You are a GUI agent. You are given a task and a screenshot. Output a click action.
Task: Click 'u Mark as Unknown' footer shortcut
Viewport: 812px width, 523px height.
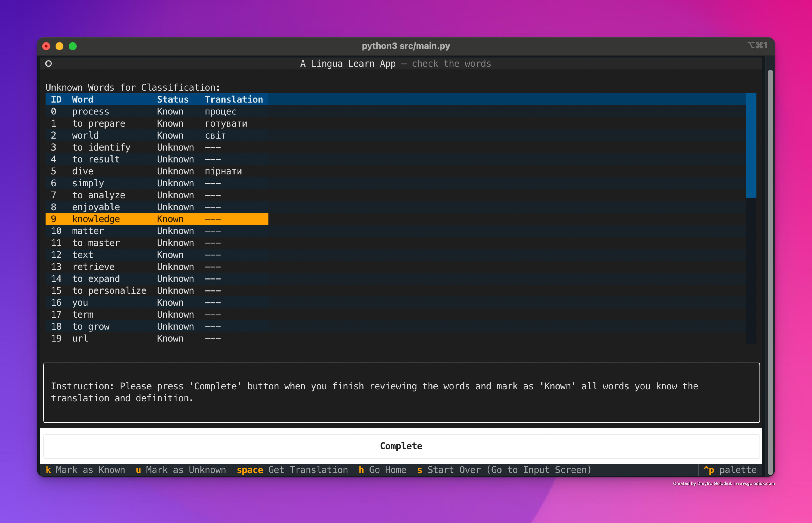[x=181, y=470]
